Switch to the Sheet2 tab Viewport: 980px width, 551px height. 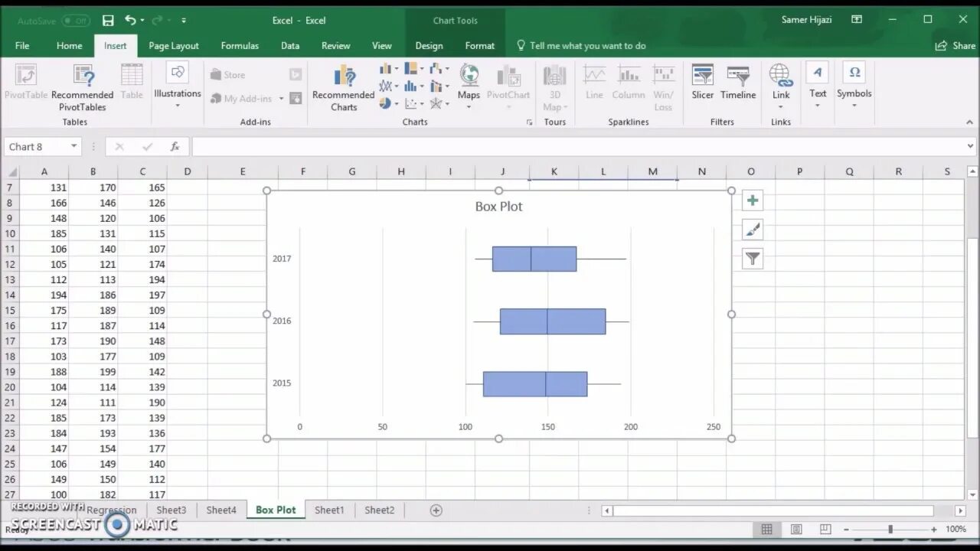[x=380, y=510]
